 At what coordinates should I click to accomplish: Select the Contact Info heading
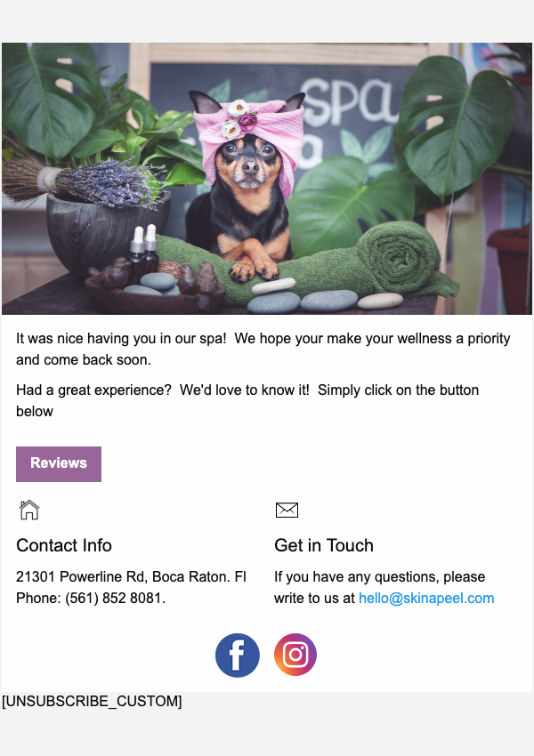coord(64,545)
